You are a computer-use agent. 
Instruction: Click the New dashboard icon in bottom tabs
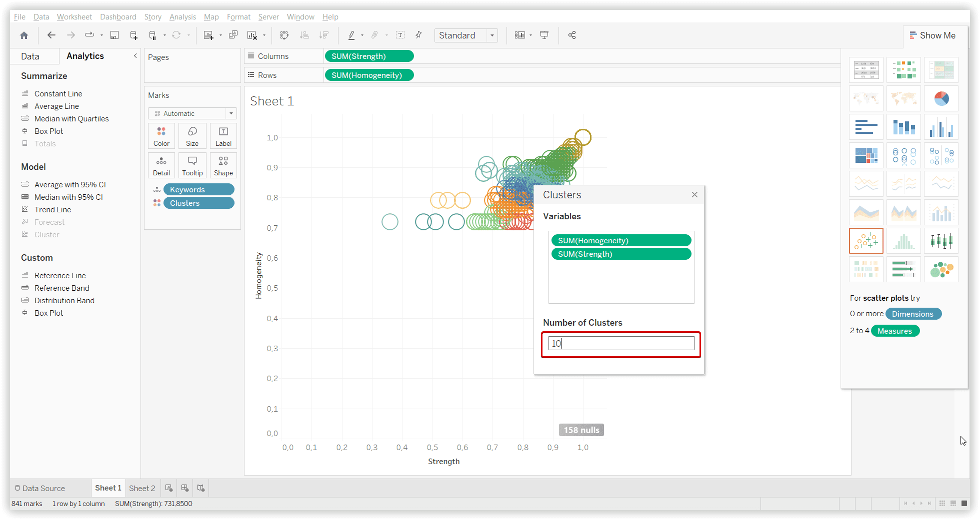tap(185, 488)
